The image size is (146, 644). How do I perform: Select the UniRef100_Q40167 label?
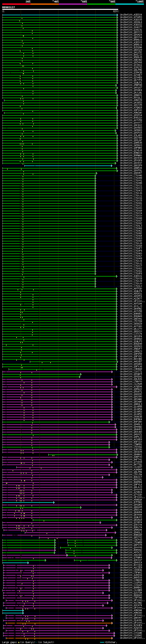(131, 87)
